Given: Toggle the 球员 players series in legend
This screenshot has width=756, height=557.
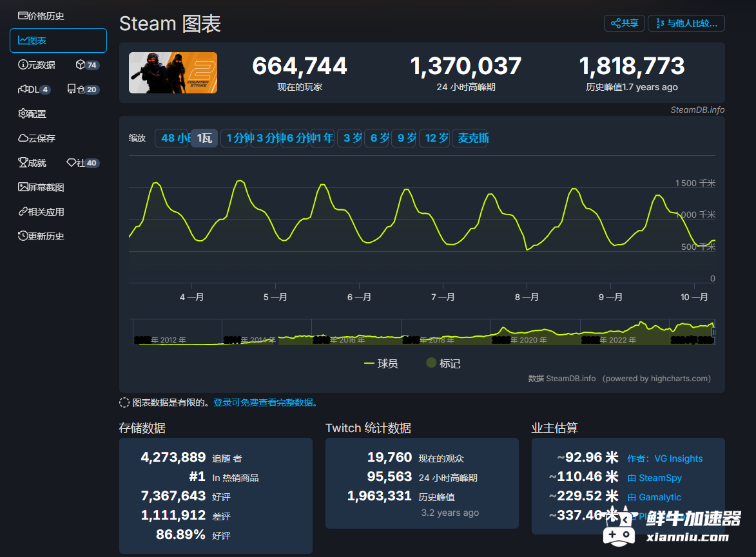Looking at the screenshot, I should (381, 364).
